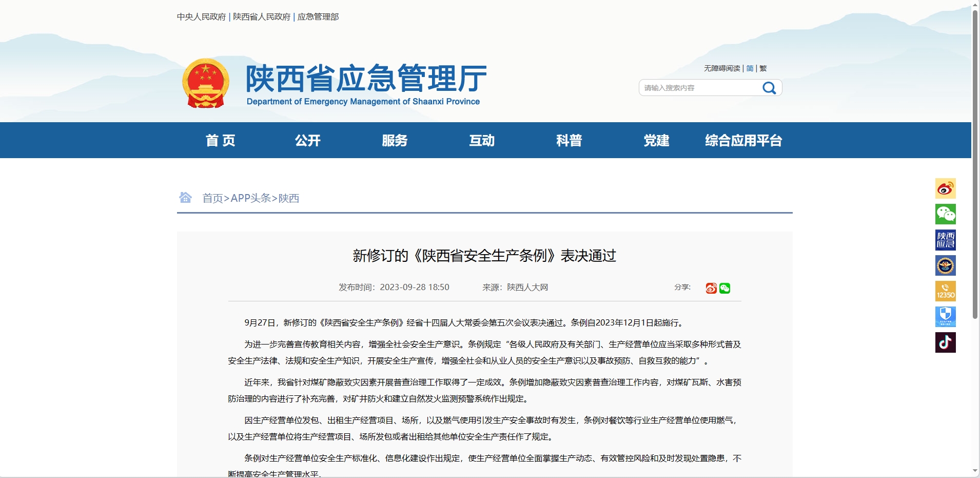Click the blue shield icon in sidebar
This screenshot has width=980, height=478.
click(945, 317)
